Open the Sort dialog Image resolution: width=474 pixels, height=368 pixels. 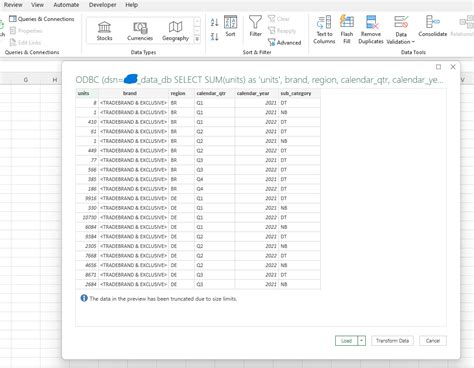tap(230, 26)
